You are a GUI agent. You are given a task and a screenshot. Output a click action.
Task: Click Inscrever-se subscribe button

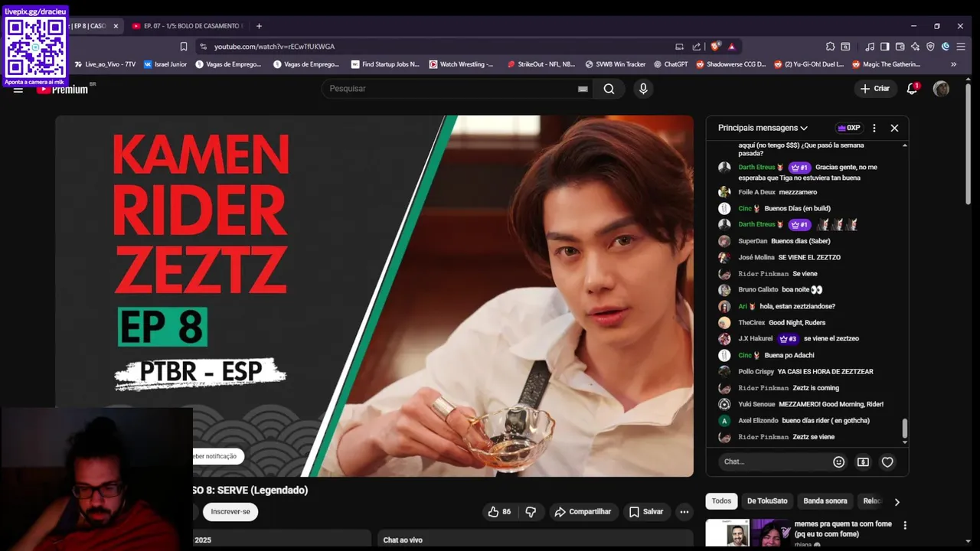[230, 511]
